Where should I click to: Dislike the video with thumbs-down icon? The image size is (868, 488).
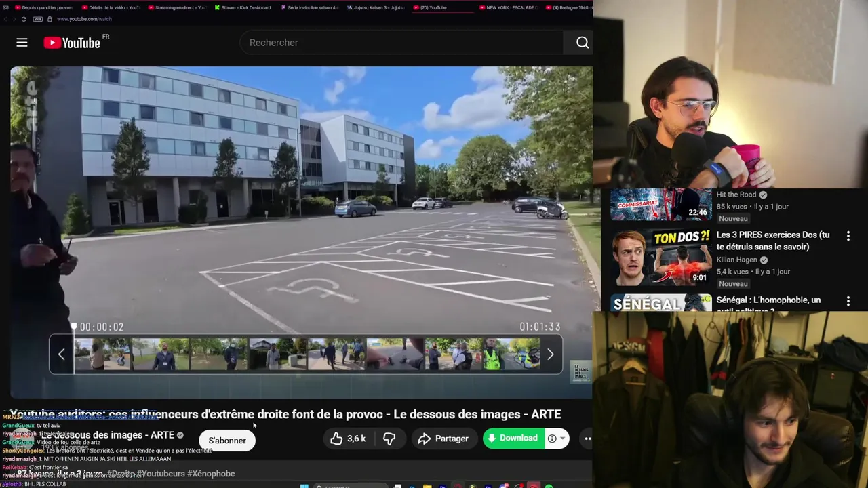click(x=389, y=439)
